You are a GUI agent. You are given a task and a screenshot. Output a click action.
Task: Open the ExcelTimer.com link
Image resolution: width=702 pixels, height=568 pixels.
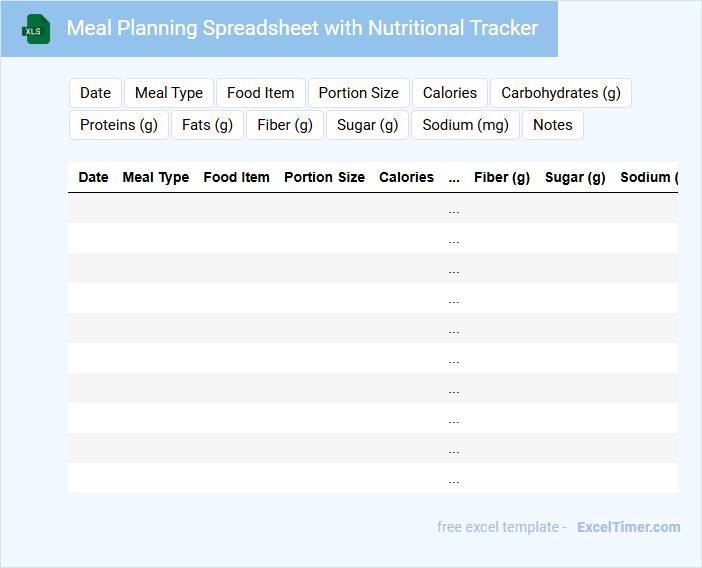(628, 527)
